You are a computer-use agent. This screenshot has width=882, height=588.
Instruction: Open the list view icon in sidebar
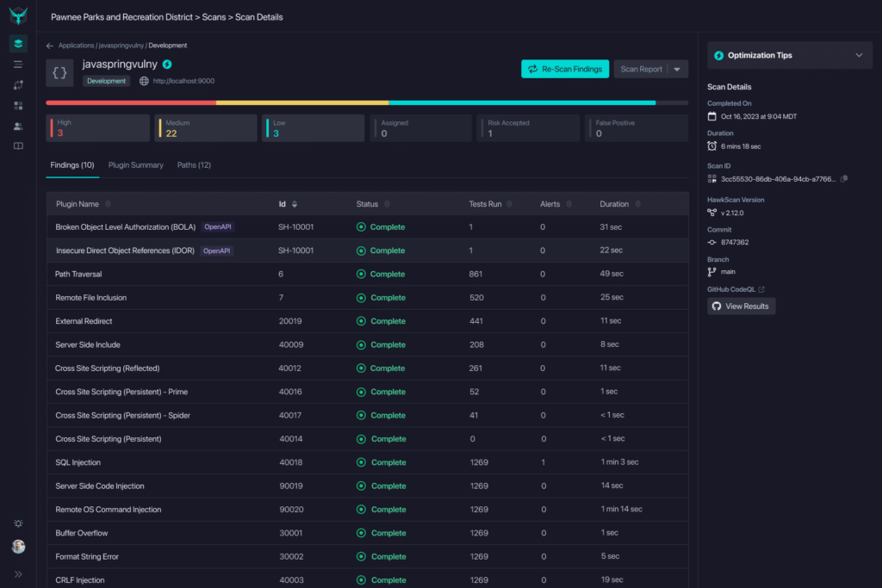pos(17,63)
